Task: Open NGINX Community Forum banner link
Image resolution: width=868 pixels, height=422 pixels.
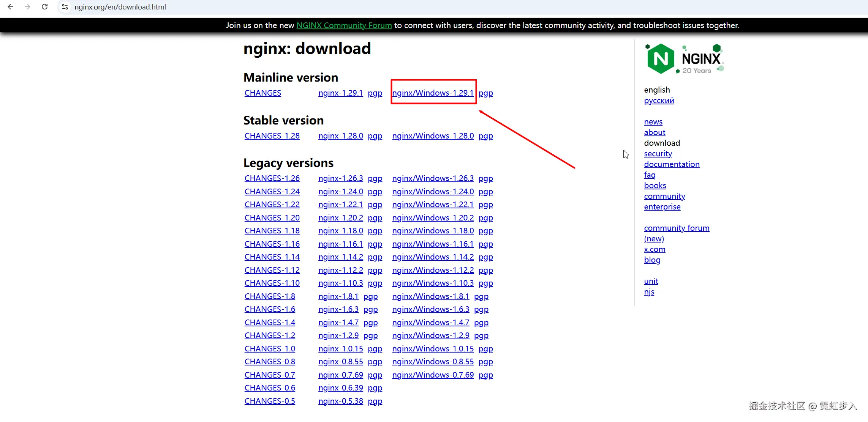Action: (344, 25)
